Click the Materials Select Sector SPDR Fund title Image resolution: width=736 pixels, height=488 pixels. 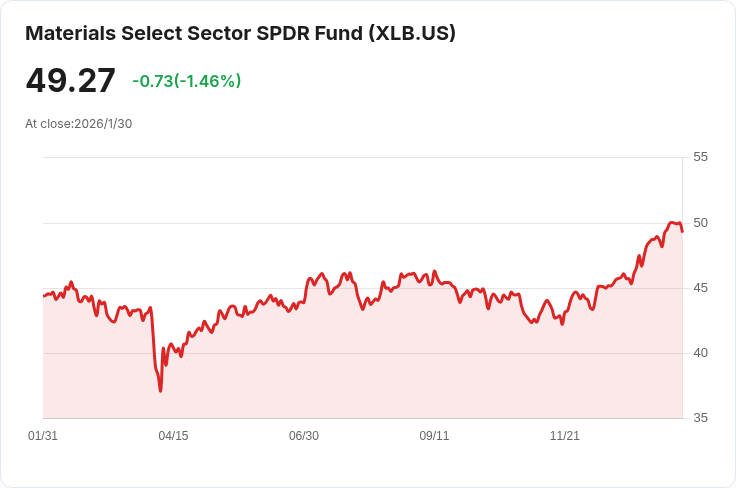point(195,33)
